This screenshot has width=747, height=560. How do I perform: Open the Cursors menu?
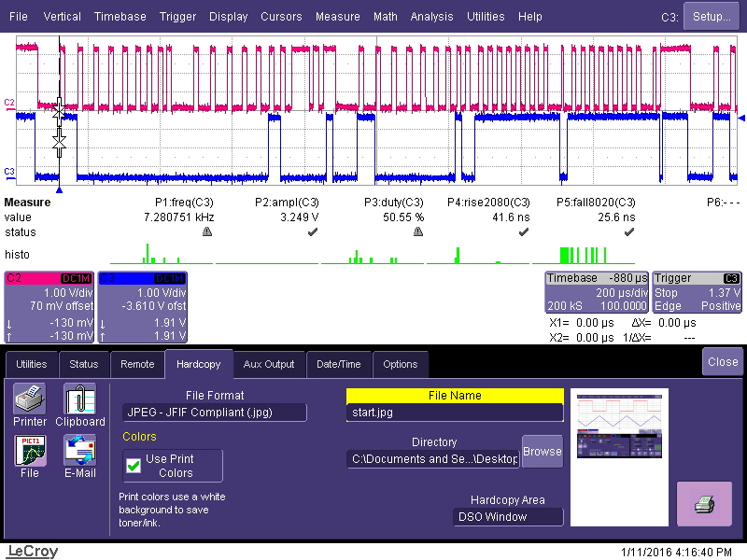[x=281, y=17]
